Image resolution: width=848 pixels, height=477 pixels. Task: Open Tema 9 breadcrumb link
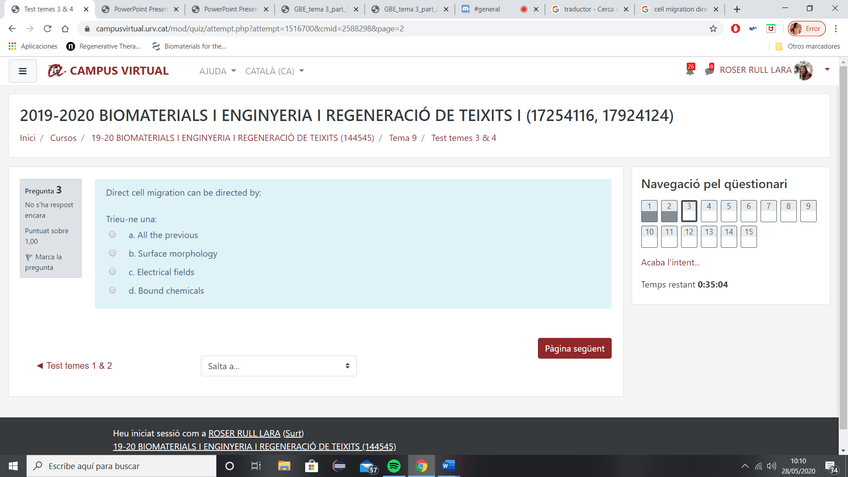click(403, 138)
